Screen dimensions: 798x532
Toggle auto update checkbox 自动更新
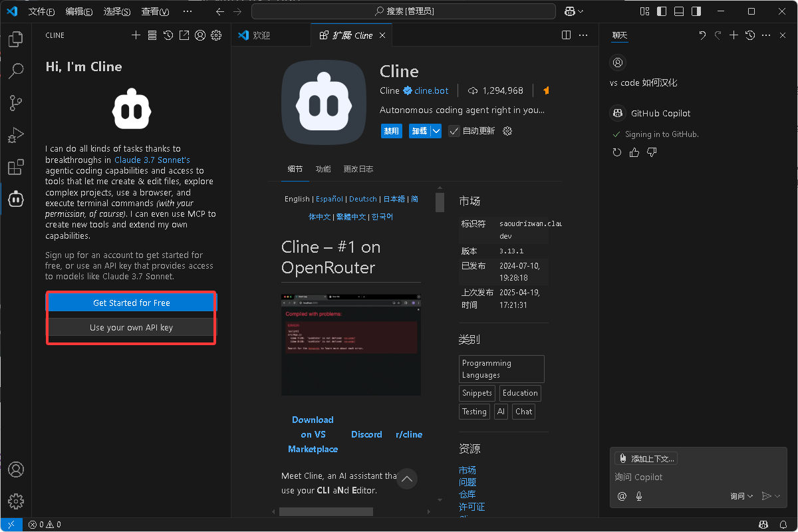point(454,131)
